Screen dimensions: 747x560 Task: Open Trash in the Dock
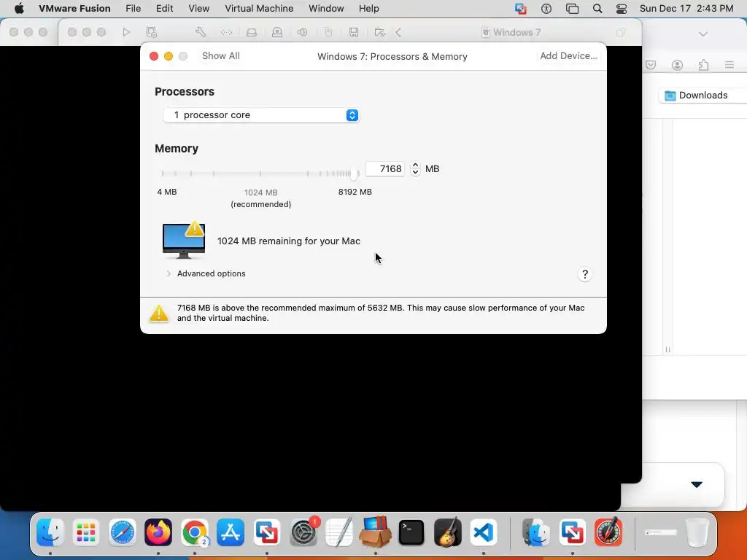tap(697, 532)
